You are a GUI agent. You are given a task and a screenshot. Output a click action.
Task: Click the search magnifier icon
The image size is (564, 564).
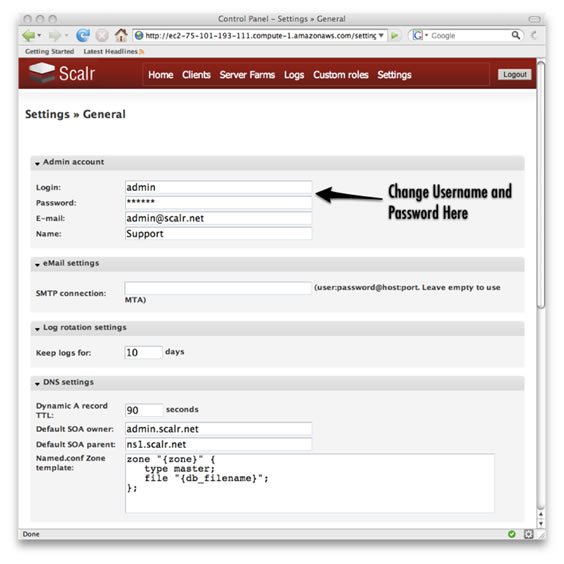pos(516,35)
